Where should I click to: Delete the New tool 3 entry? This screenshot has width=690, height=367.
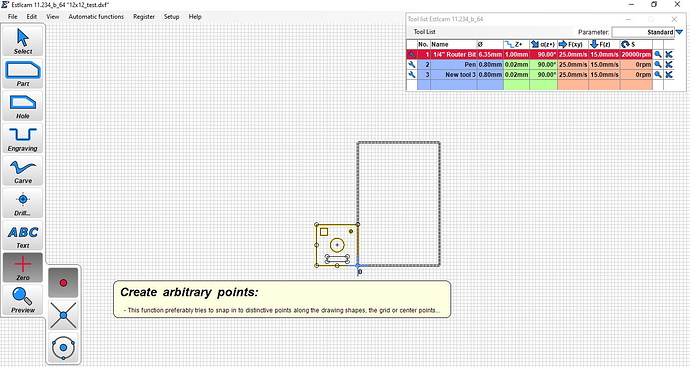pos(669,75)
